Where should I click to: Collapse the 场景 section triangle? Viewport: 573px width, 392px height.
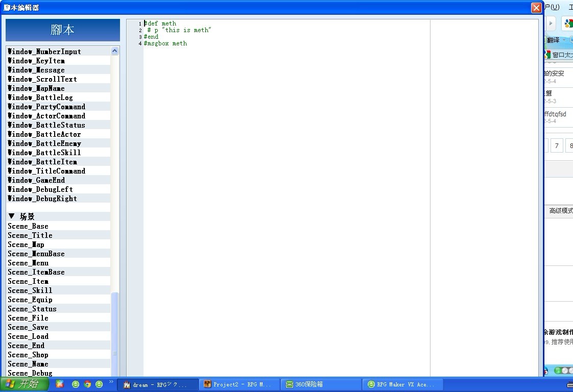11,216
